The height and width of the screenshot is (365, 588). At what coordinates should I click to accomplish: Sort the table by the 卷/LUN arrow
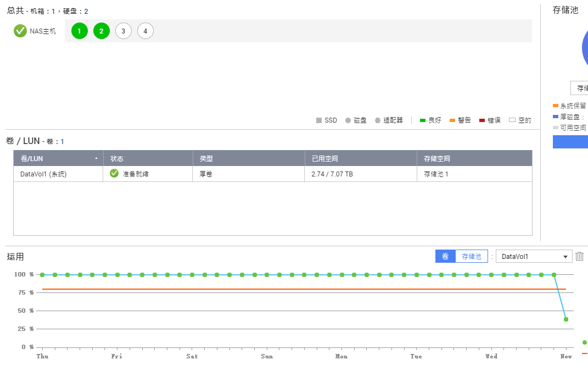click(97, 158)
